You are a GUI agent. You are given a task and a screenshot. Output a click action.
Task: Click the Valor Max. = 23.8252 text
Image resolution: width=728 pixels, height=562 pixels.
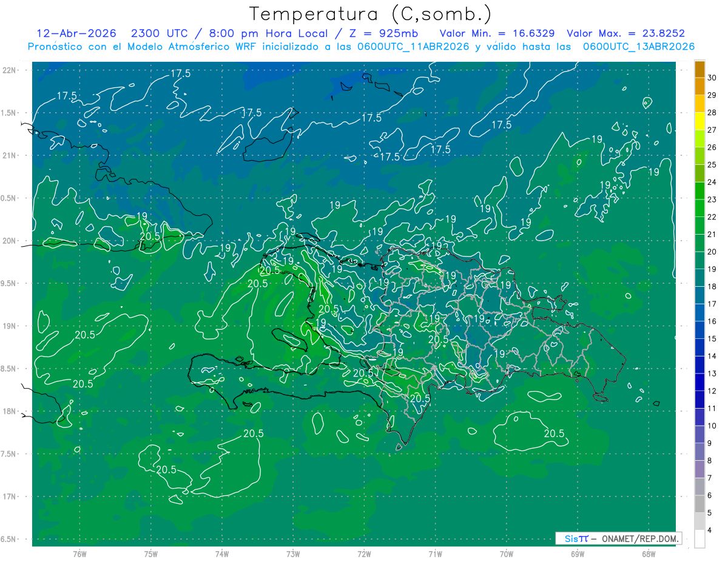pos(625,33)
